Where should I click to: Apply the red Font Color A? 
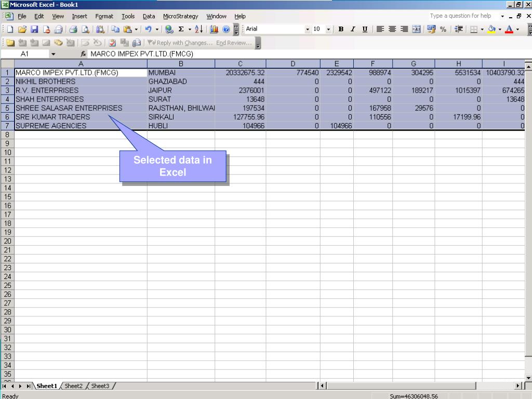click(509, 29)
